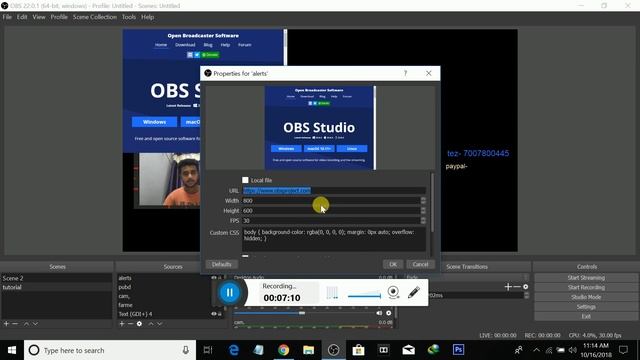Add a scene transition with plus icon
Viewport: 640px width, 360px height.
508,287
